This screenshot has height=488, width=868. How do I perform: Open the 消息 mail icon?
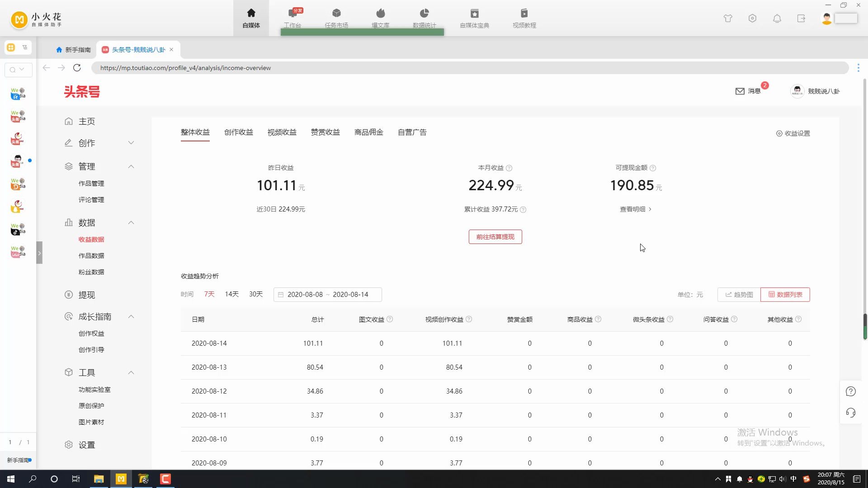[x=740, y=91]
